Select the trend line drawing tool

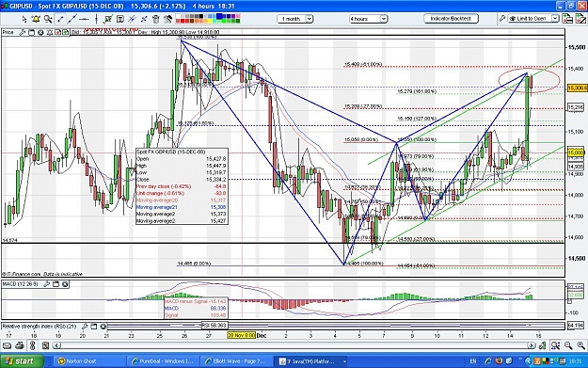(72, 19)
